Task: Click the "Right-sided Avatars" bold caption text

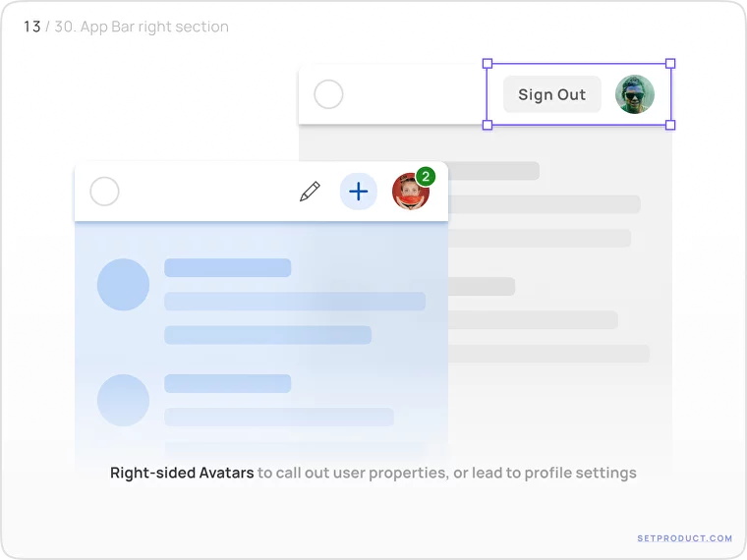Action: (x=182, y=474)
